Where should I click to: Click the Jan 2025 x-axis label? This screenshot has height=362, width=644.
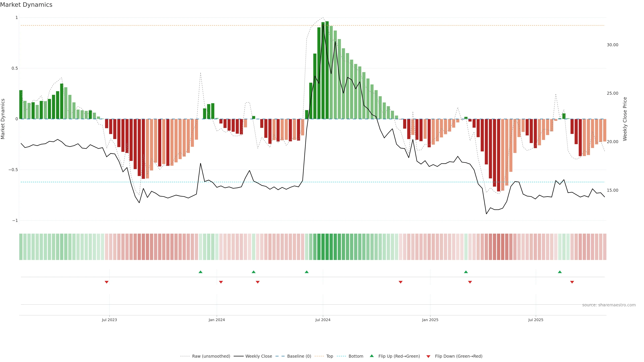pyautogui.click(x=430, y=320)
